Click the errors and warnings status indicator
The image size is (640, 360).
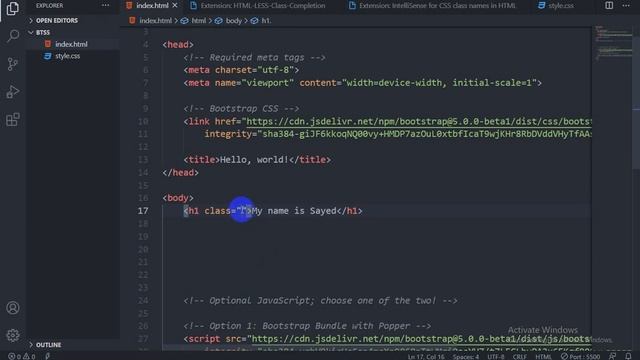click(x=22, y=356)
